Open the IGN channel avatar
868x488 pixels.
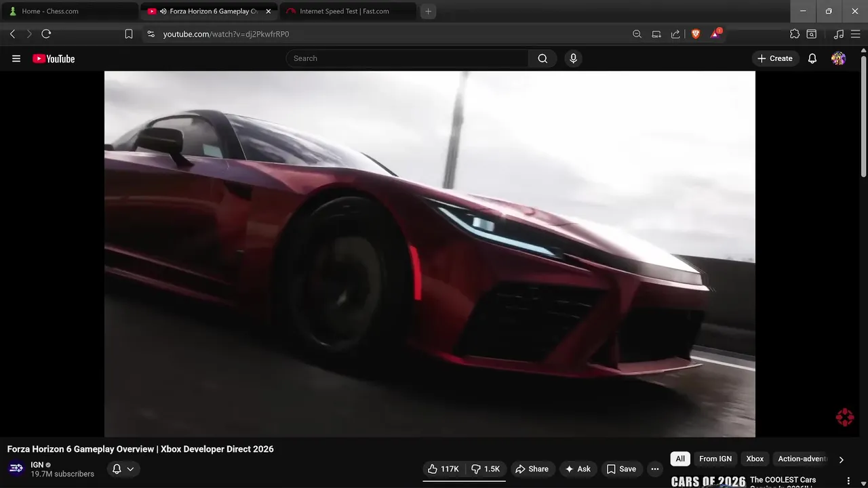point(16,468)
